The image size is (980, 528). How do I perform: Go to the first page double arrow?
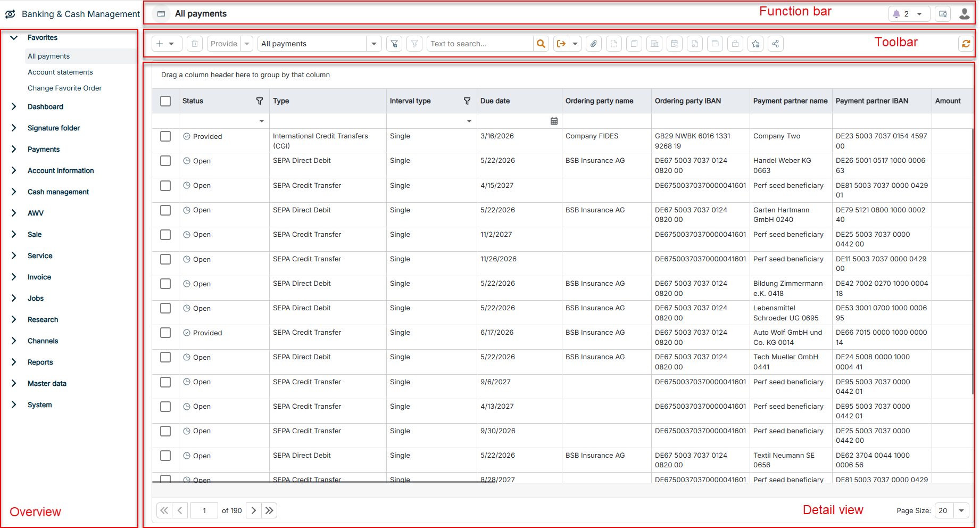[x=164, y=510]
